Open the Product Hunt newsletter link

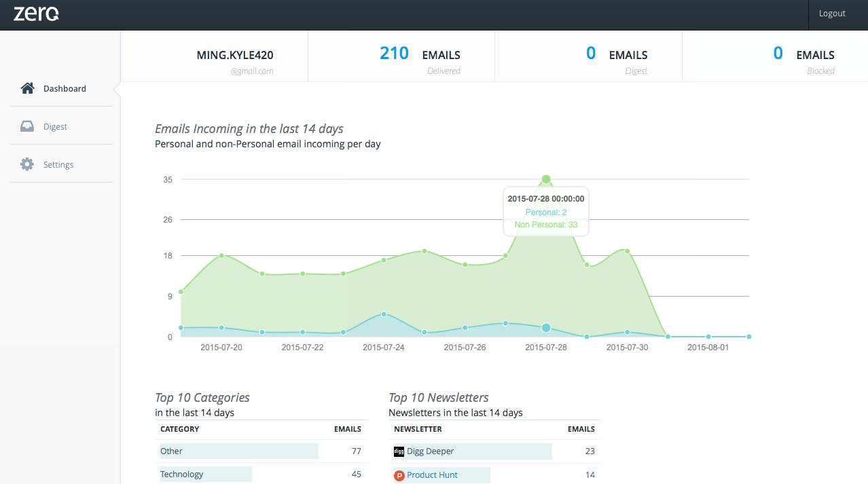pos(432,475)
